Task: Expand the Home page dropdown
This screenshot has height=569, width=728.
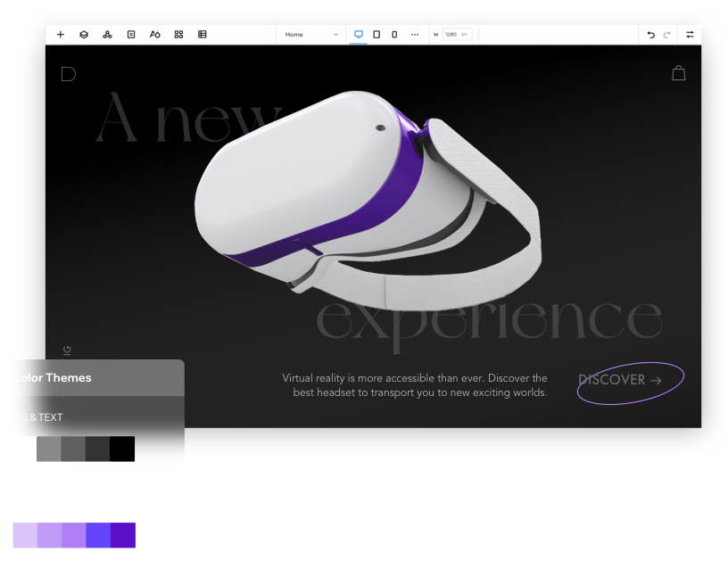Action: tap(311, 35)
